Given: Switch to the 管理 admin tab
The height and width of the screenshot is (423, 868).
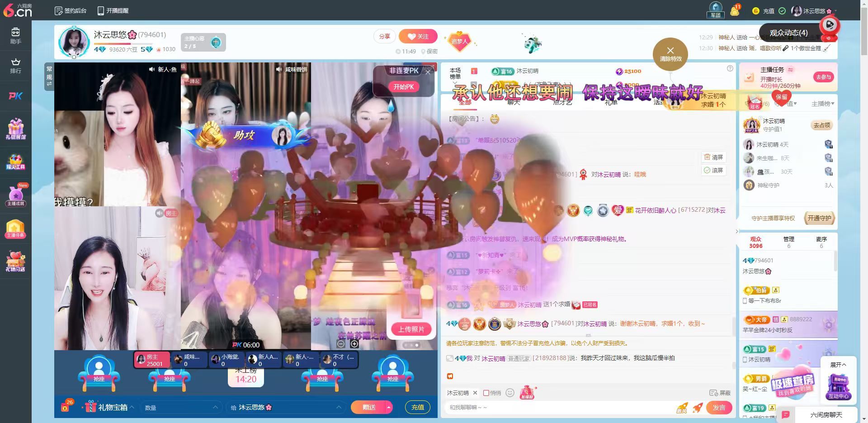Looking at the screenshot, I should (x=789, y=242).
